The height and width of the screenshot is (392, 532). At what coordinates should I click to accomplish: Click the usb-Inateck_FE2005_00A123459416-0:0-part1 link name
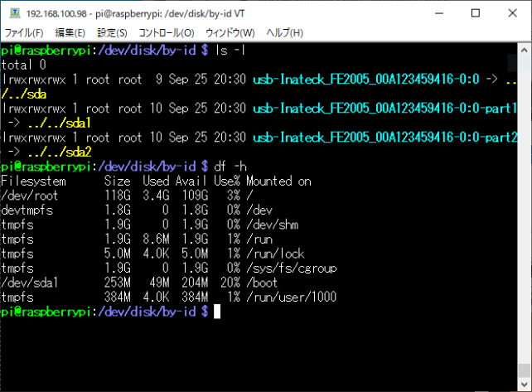(385, 109)
